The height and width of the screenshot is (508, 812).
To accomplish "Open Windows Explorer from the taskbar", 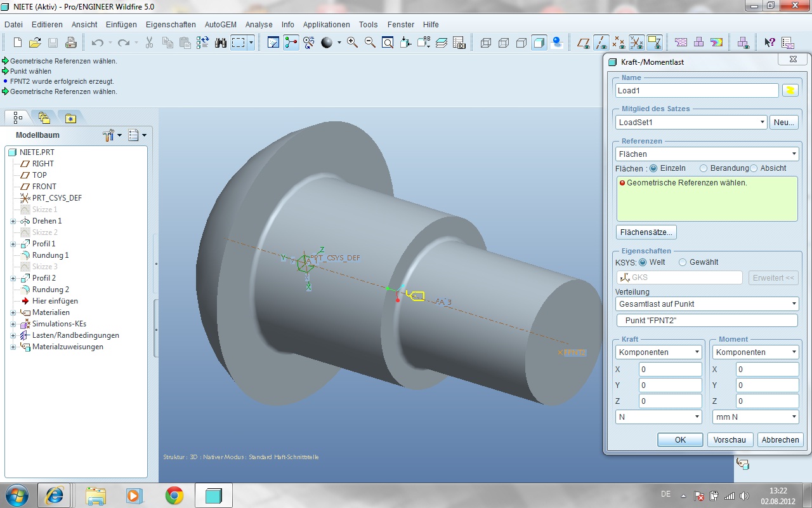I will point(95,495).
